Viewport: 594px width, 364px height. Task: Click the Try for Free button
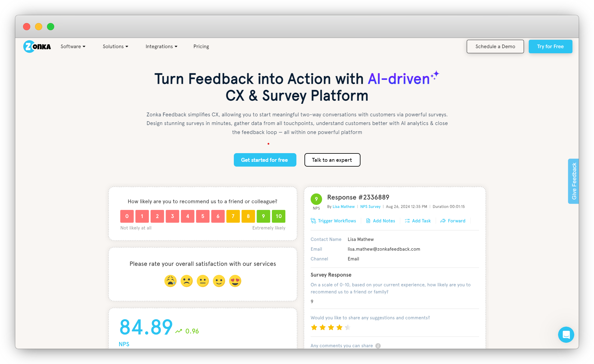(x=551, y=46)
